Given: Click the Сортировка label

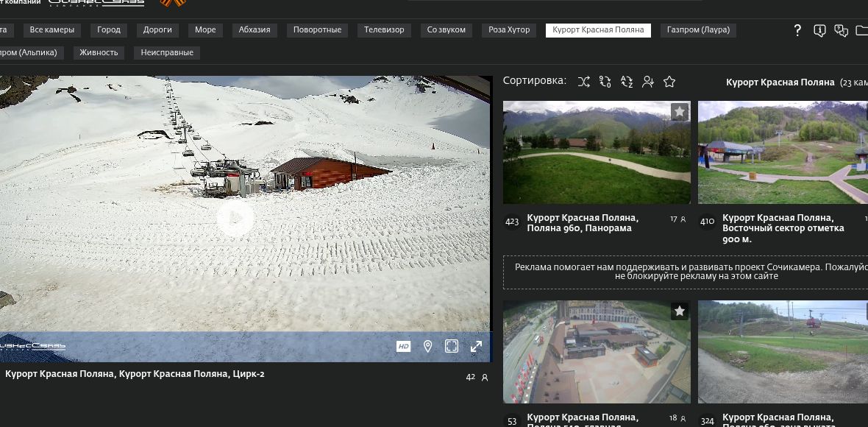Looking at the screenshot, I should pyautogui.click(x=535, y=81).
